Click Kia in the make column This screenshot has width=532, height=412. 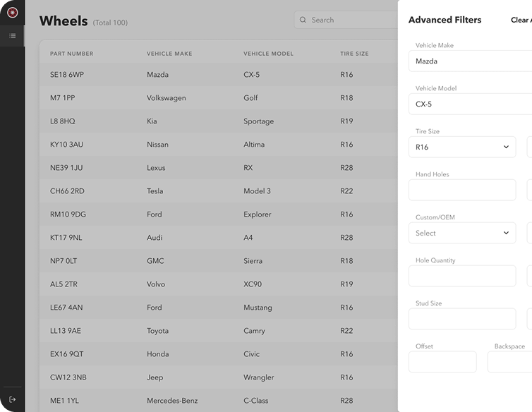click(152, 121)
